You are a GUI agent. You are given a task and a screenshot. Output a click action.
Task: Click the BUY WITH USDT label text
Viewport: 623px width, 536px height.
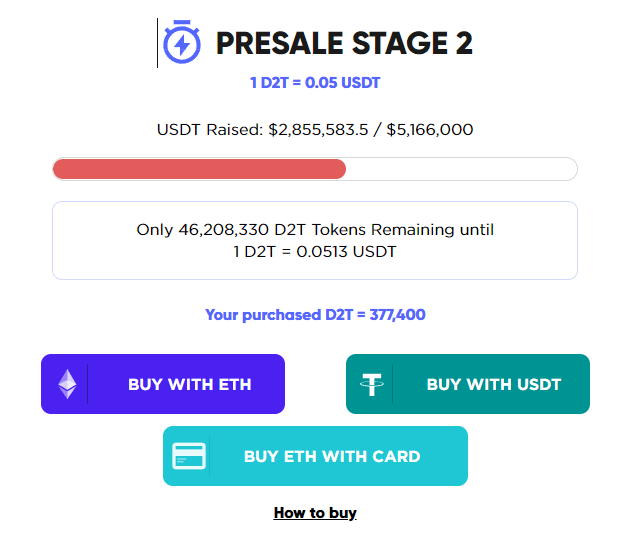click(x=494, y=384)
